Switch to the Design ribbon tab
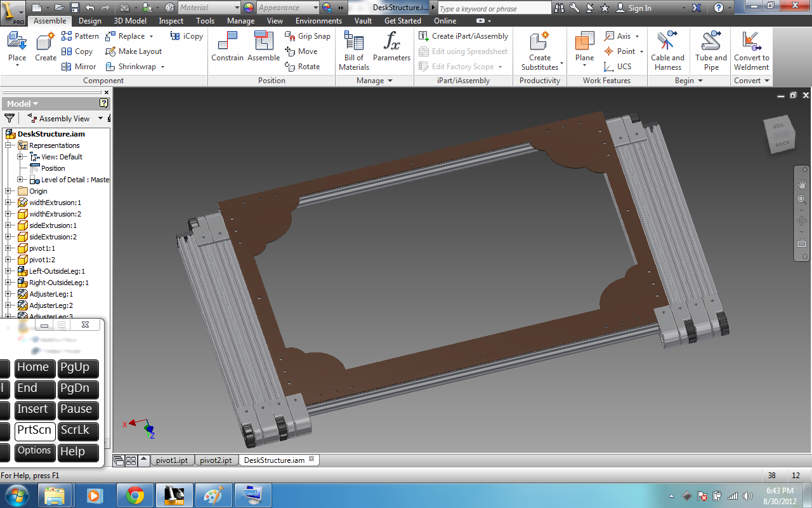 coord(90,21)
